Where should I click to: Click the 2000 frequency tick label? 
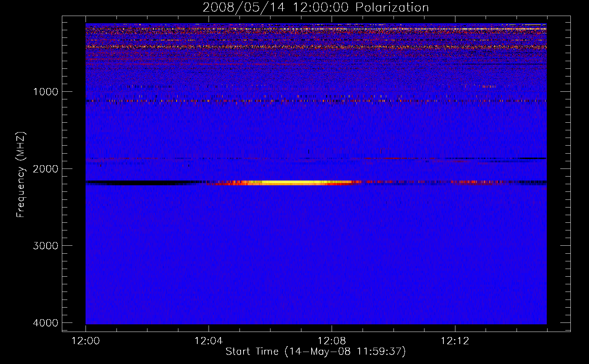[x=46, y=169]
